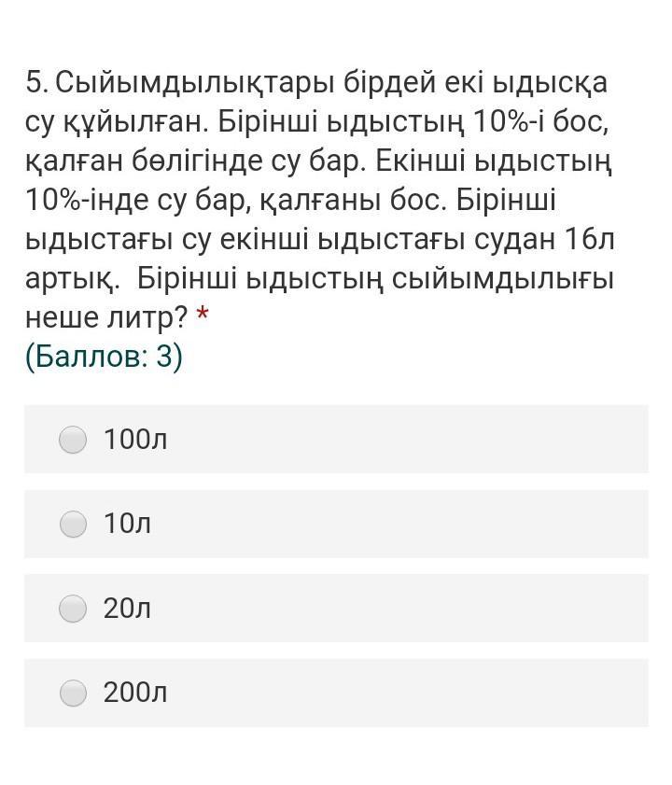The image size is (672, 785).
Task: Click the "100л" answer label text
Action: tap(135, 439)
